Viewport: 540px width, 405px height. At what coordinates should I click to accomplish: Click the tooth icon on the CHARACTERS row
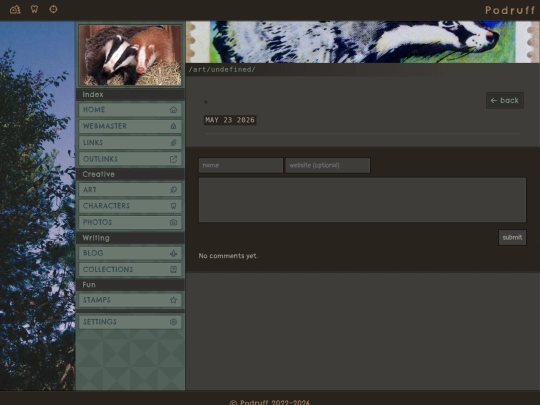click(173, 206)
